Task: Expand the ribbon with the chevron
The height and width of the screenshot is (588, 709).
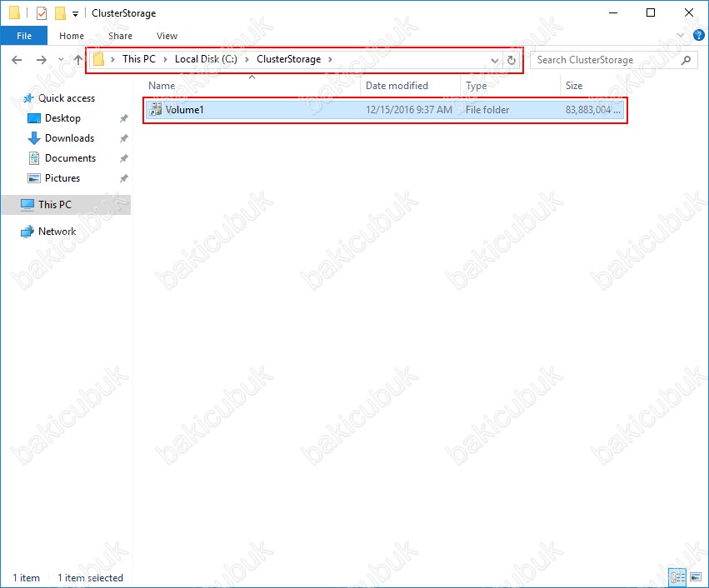Action: click(681, 35)
